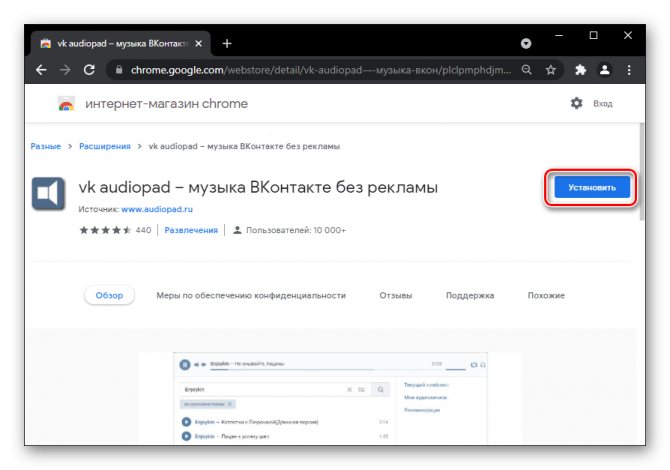670x470 pixels.
Task: Click the Вход sign-in link
Action: point(603,104)
